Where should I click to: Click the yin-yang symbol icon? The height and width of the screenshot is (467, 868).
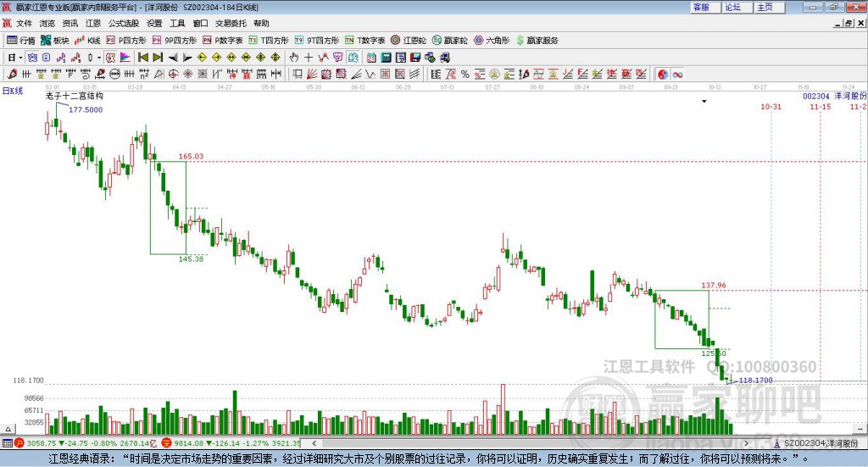coord(663,74)
